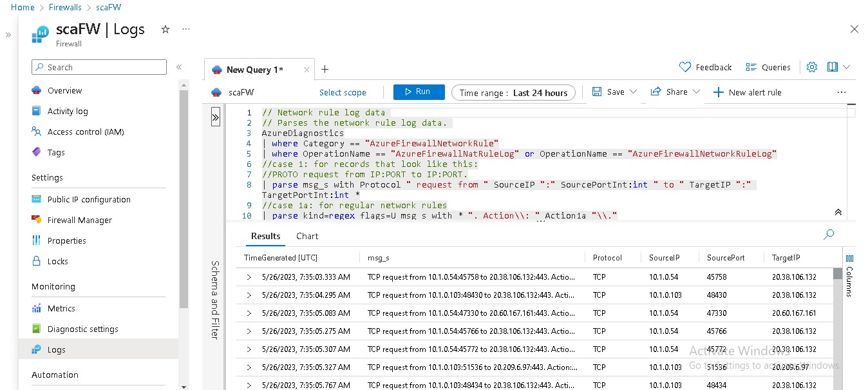
Task: Add a new query tab
Action: click(325, 69)
